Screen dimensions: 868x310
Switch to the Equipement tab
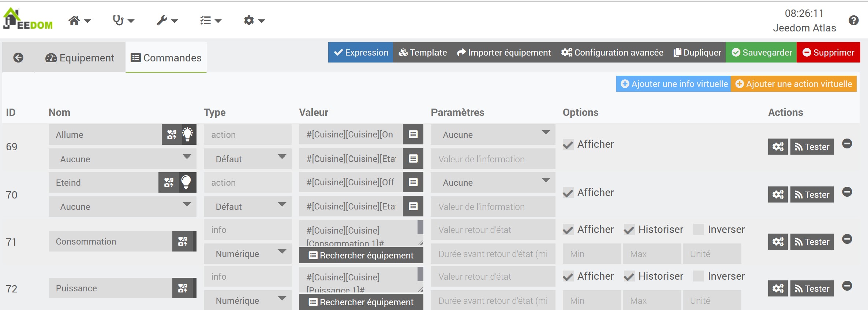coord(80,58)
